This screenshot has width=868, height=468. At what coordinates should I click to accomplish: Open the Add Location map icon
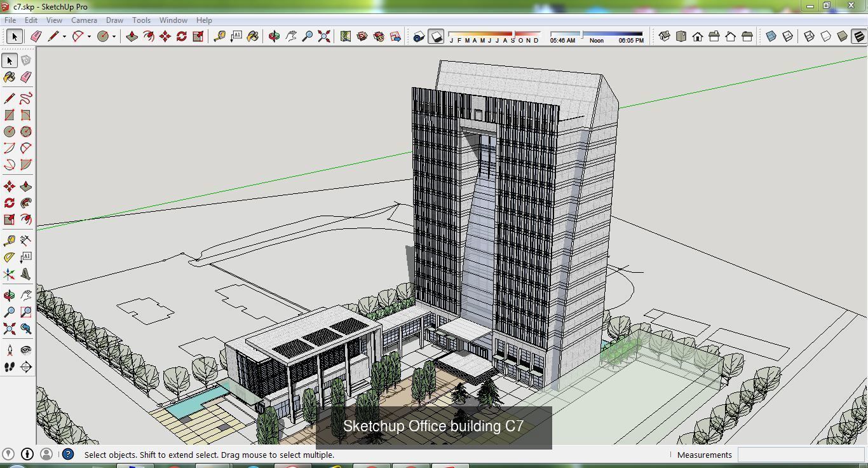(x=346, y=36)
